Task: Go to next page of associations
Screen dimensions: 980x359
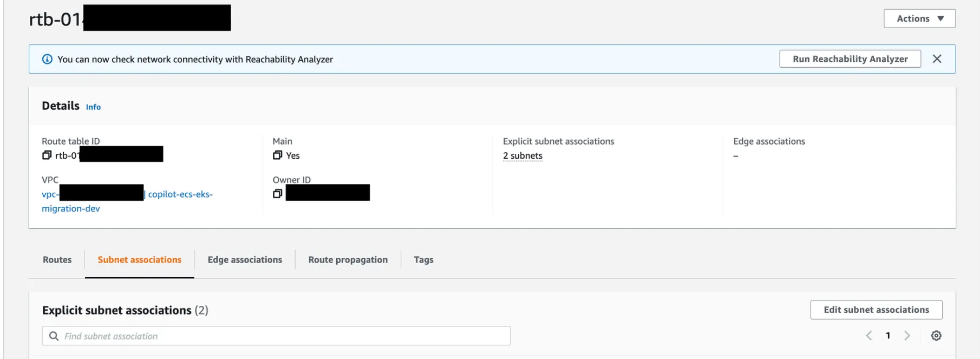Action: pyautogui.click(x=907, y=336)
